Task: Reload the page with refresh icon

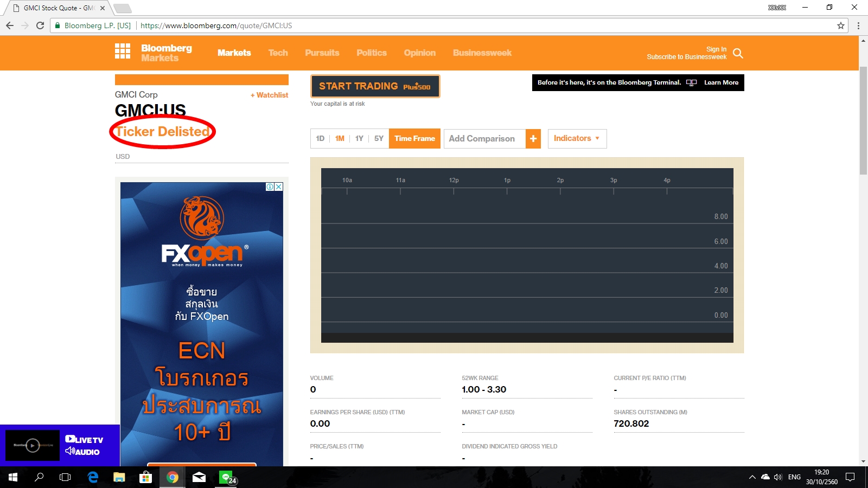Action: [40, 25]
